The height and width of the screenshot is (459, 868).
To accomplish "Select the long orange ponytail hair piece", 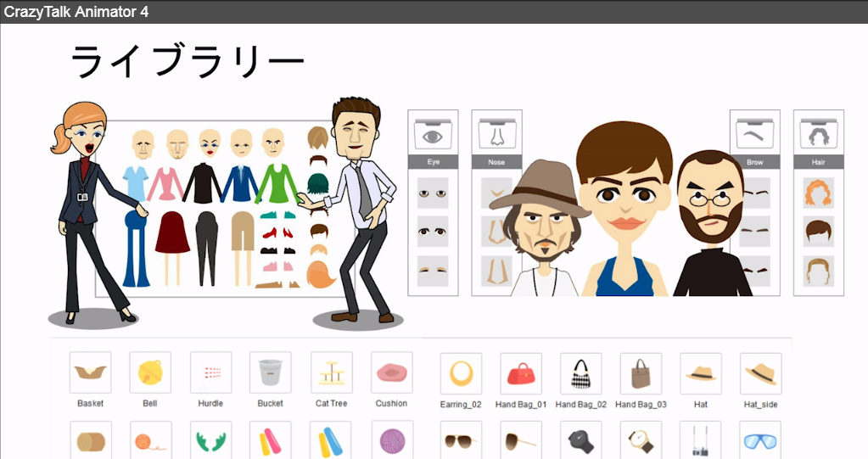I will click(321, 274).
